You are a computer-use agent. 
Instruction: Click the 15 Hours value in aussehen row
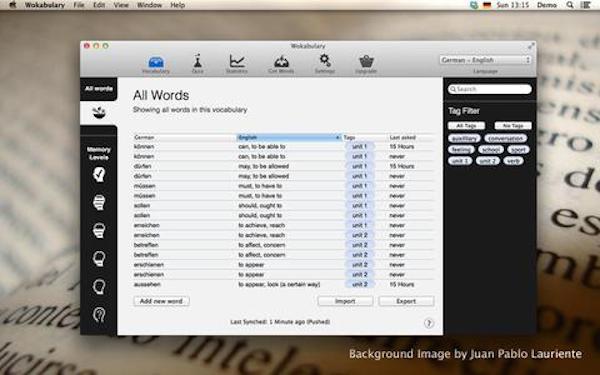coord(402,284)
